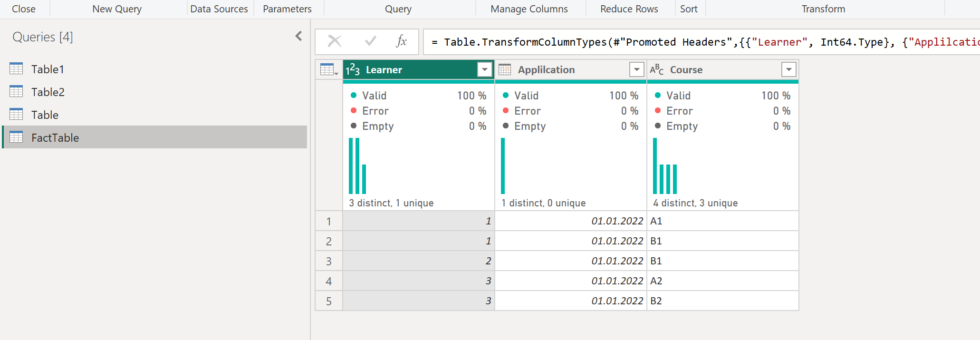Click date cell 01.01.2022 in row 5
Screen dimensions: 980x340
(570, 301)
